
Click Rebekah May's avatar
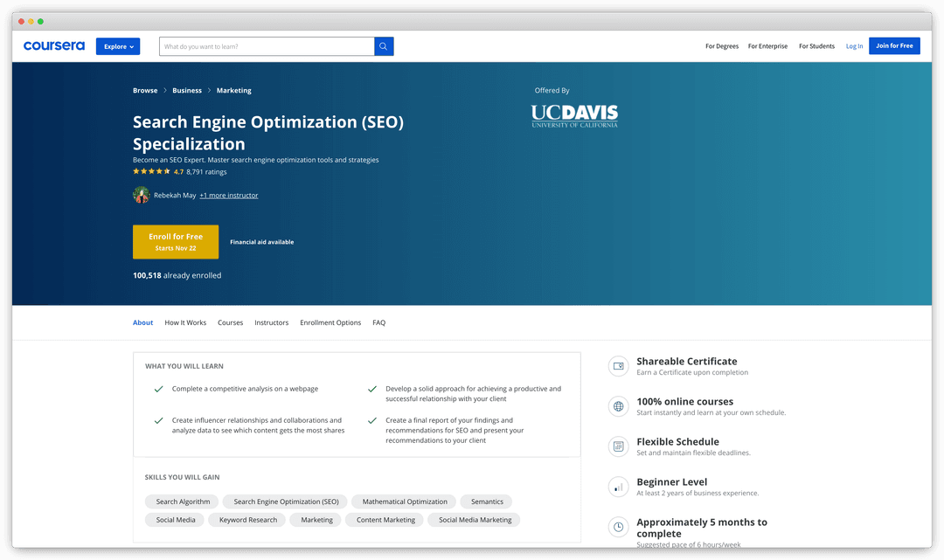(142, 195)
